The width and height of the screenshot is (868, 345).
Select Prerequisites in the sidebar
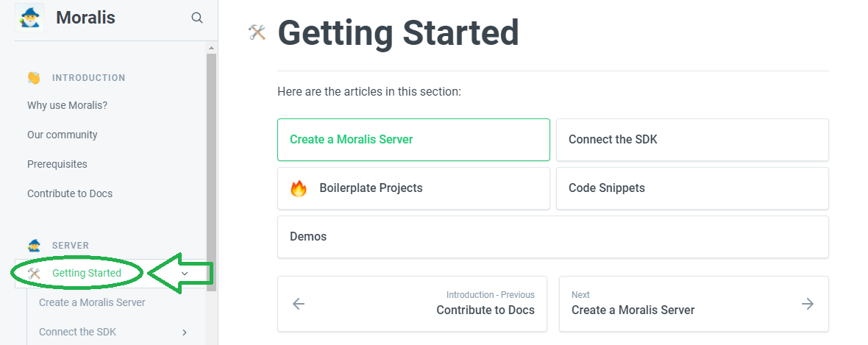[57, 164]
